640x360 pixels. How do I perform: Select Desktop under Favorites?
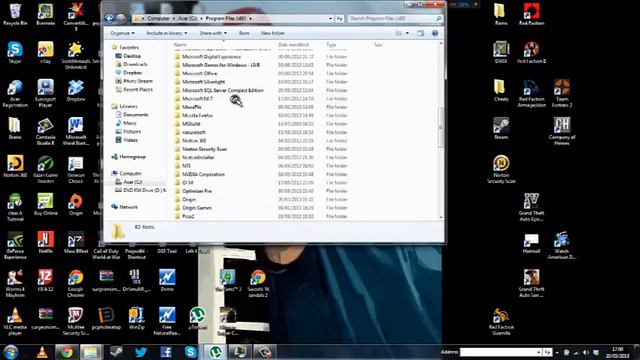click(132, 56)
